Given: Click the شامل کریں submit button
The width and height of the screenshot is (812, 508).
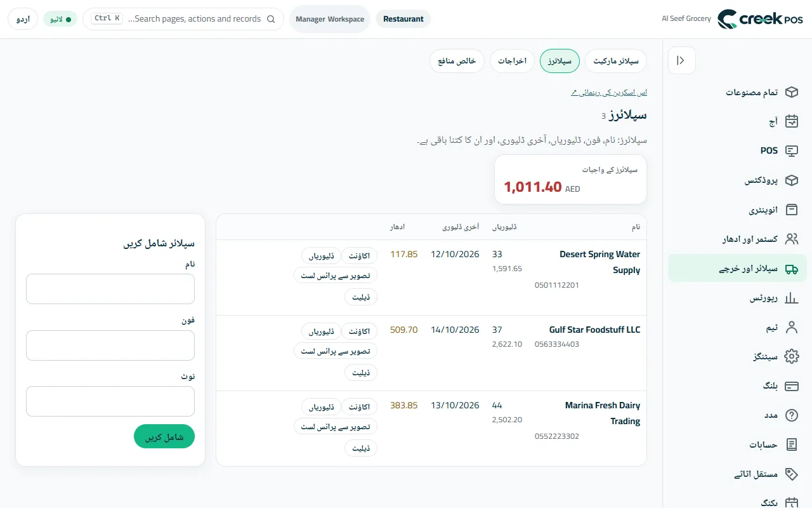Looking at the screenshot, I should (x=164, y=437).
